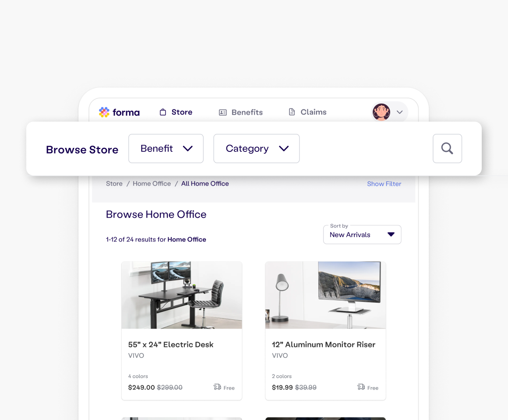Expand the account menu chevron next to avatar
This screenshot has height=420, width=508.
point(399,112)
